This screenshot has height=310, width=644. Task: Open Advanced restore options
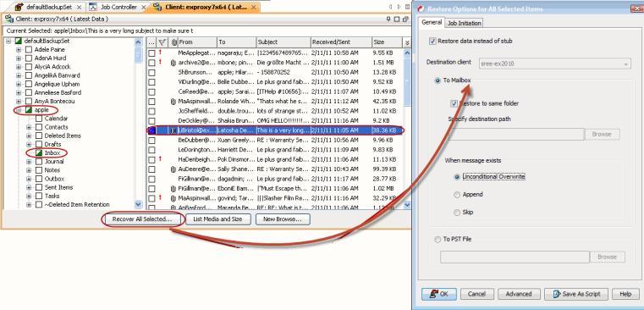518,294
